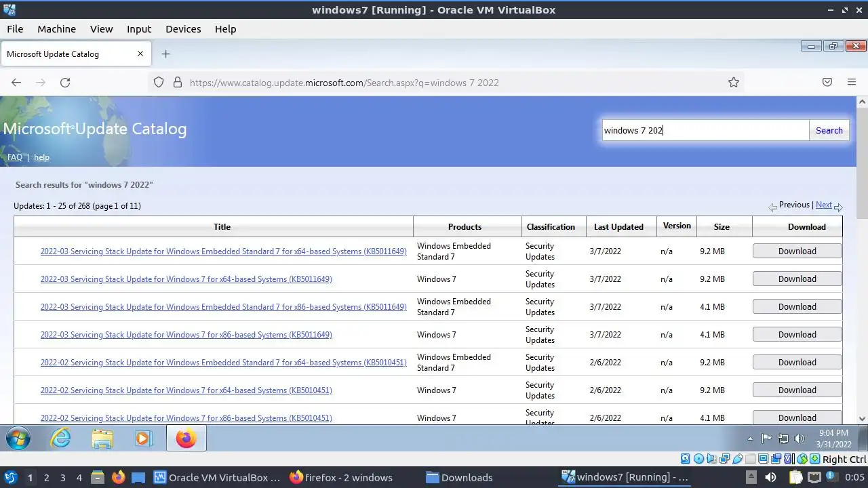Switch to Oracle VM VirtualBox Manager in the host taskbar
Viewport: 868px width, 488px height.
(x=217, y=477)
